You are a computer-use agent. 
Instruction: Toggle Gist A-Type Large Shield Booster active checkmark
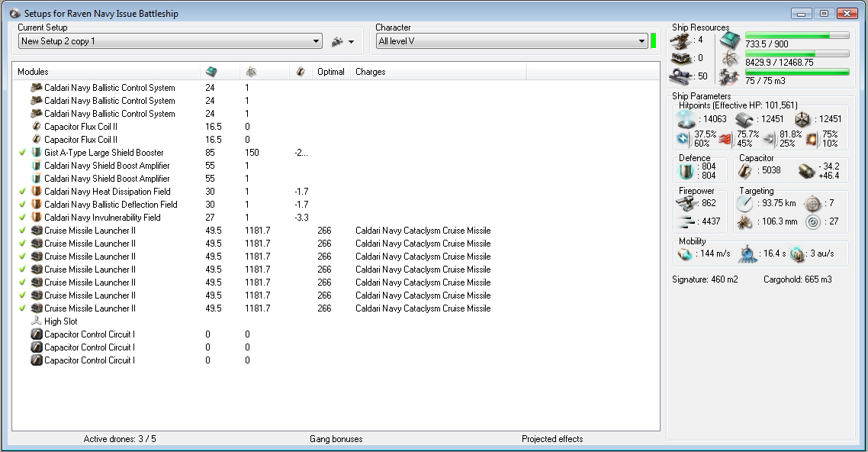(x=23, y=153)
